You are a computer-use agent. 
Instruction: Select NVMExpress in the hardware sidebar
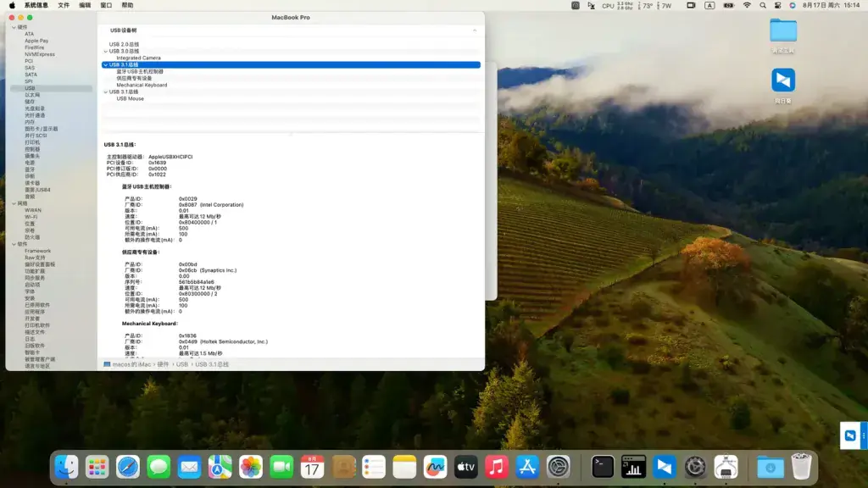(x=40, y=54)
